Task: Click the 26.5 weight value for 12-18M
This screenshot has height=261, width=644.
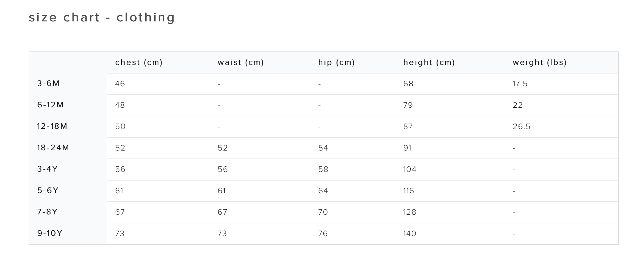Action: [x=521, y=127]
